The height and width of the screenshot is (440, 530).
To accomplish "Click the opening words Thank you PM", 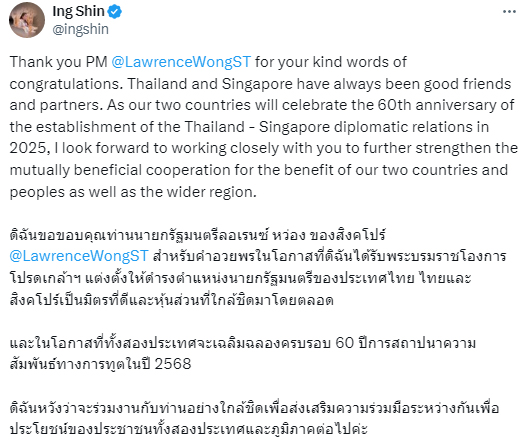I will tap(58, 62).
